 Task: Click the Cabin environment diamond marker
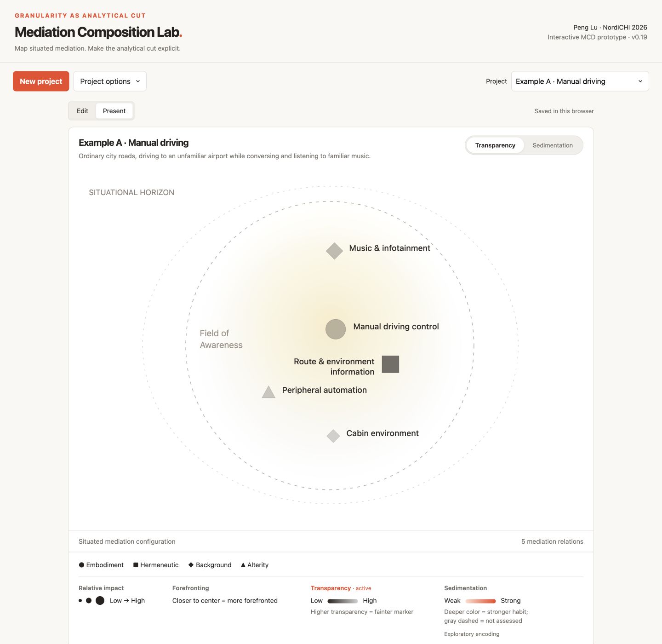333,436
